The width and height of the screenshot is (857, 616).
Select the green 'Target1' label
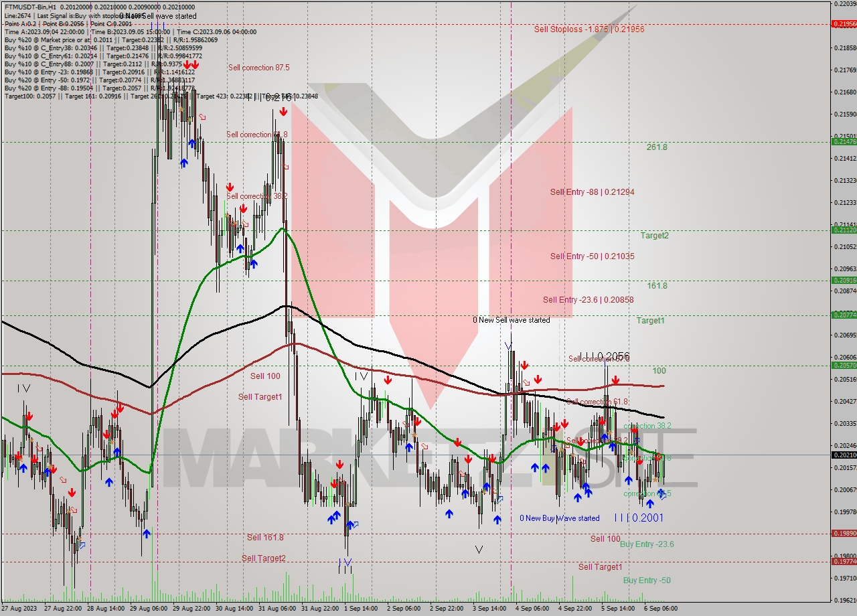click(650, 321)
